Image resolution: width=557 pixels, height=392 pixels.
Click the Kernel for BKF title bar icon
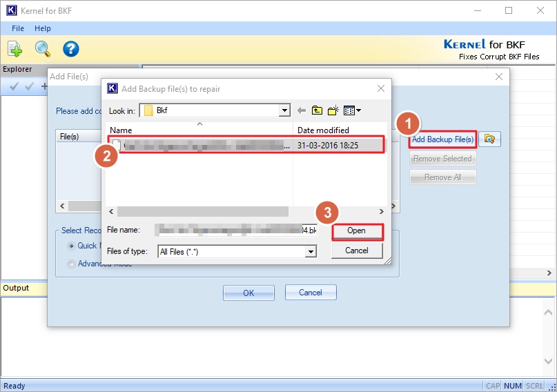(x=11, y=10)
